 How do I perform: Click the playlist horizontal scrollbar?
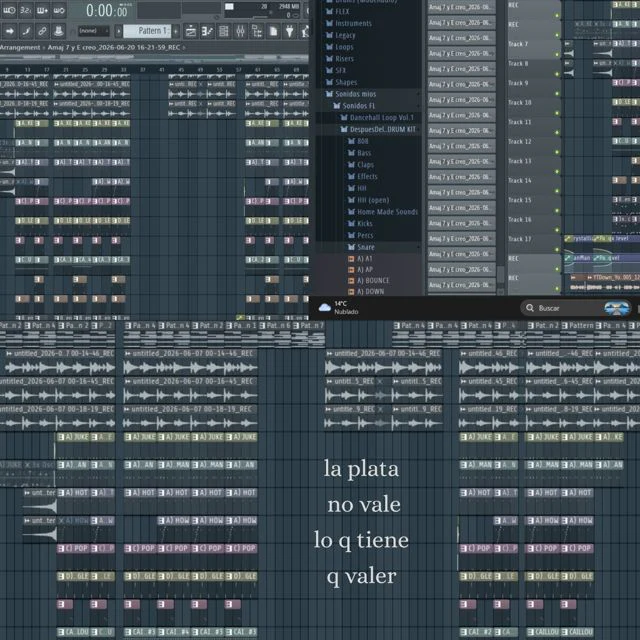(154, 58)
